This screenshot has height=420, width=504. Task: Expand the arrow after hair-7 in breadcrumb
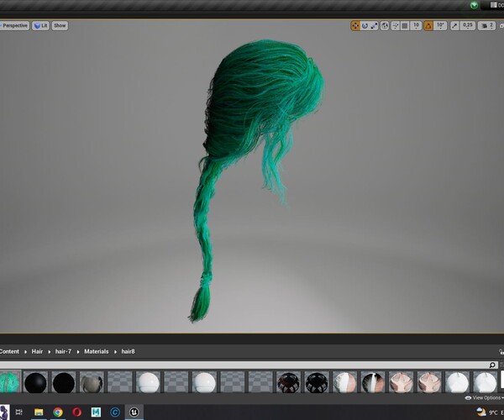pos(78,352)
